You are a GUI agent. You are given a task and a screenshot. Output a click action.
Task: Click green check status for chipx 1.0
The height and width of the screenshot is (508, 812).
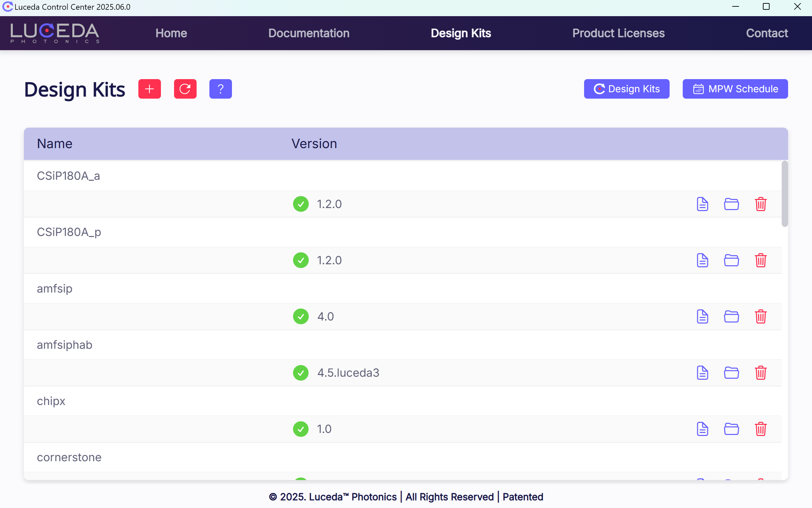click(301, 429)
